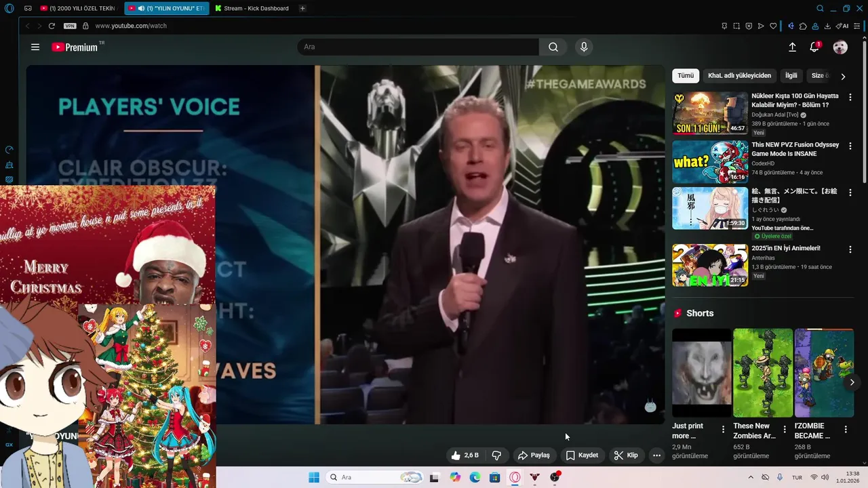Reload the page with refresh icon
The width and height of the screenshot is (868, 488).
pyautogui.click(x=52, y=26)
